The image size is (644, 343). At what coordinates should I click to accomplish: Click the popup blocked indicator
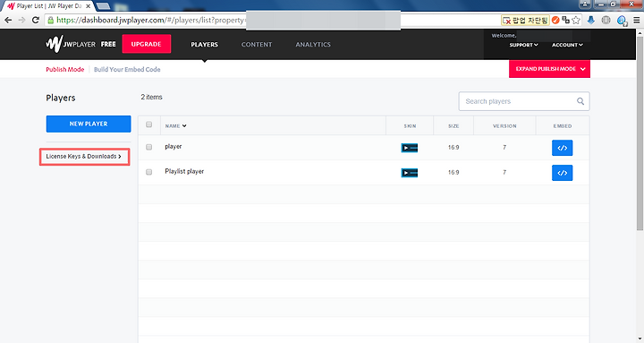(x=525, y=21)
